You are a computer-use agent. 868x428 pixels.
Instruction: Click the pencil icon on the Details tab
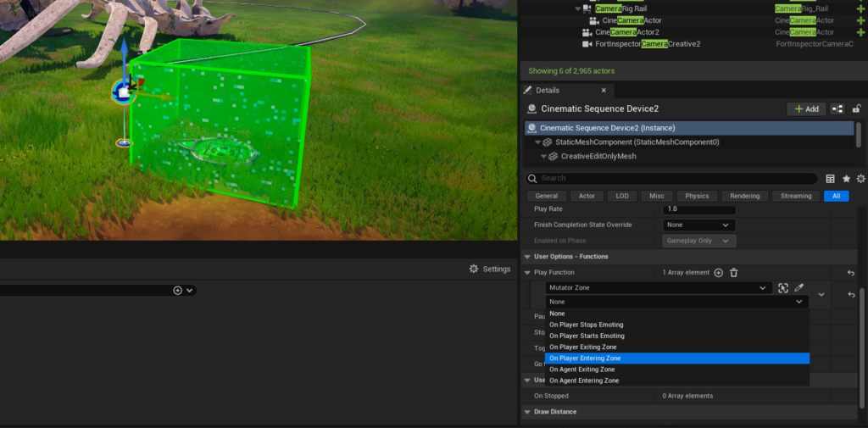(x=527, y=90)
